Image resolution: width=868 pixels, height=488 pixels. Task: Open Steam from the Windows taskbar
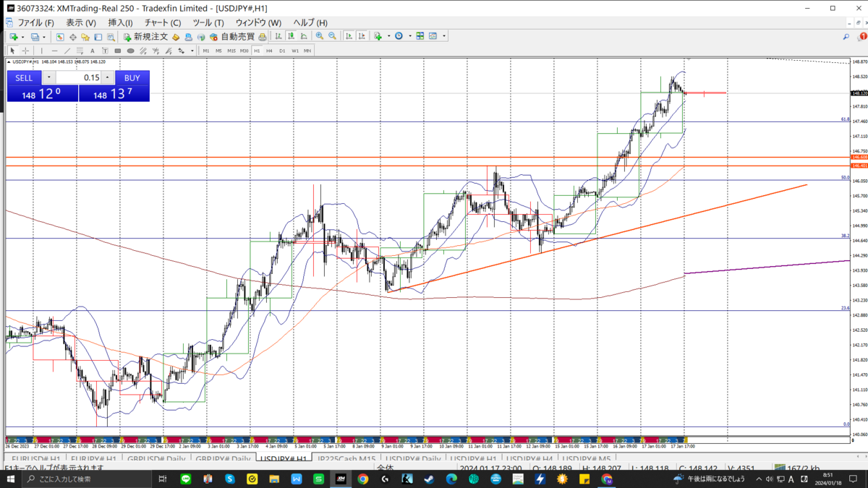(429, 479)
